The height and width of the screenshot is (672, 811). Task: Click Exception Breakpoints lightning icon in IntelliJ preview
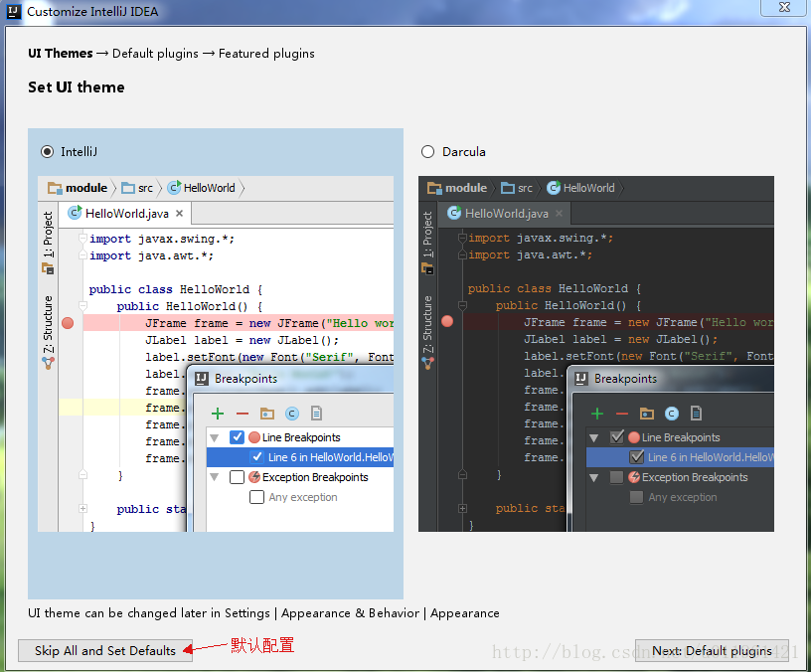[x=254, y=476]
